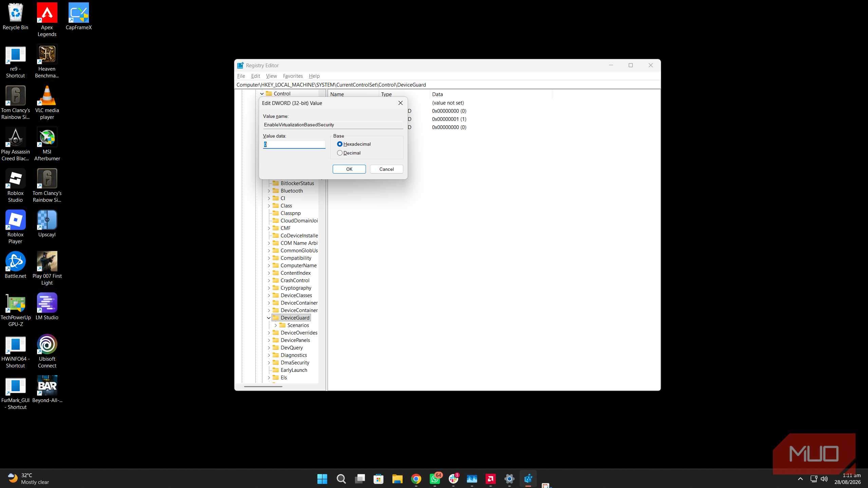This screenshot has width=868, height=488.
Task: Cancel the Edit DWORD dialog
Action: [x=386, y=169]
